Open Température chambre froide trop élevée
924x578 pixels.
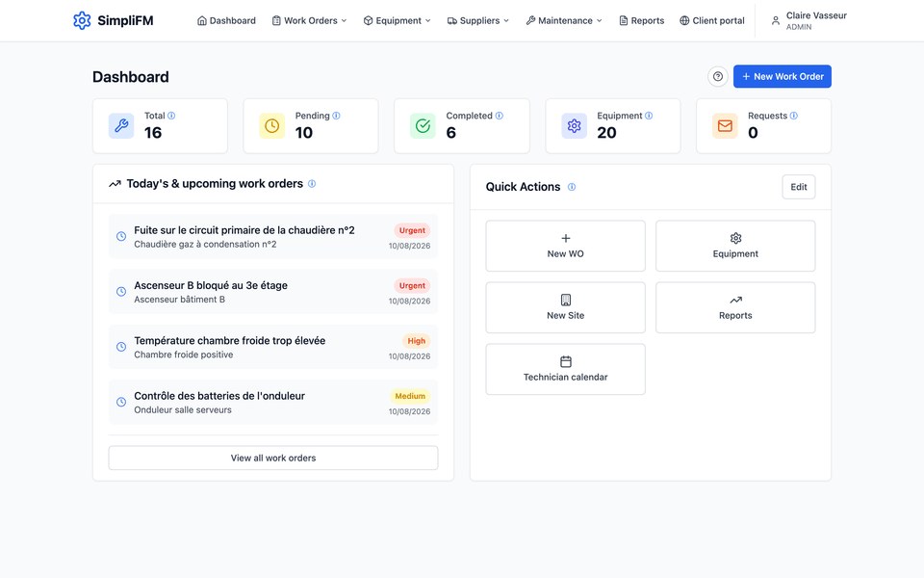272,347
